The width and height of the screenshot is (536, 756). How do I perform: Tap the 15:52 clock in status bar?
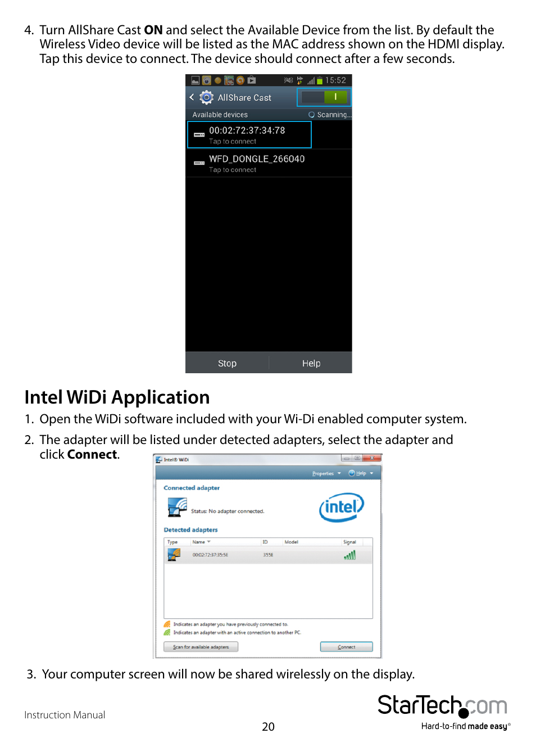pos(335,80)
